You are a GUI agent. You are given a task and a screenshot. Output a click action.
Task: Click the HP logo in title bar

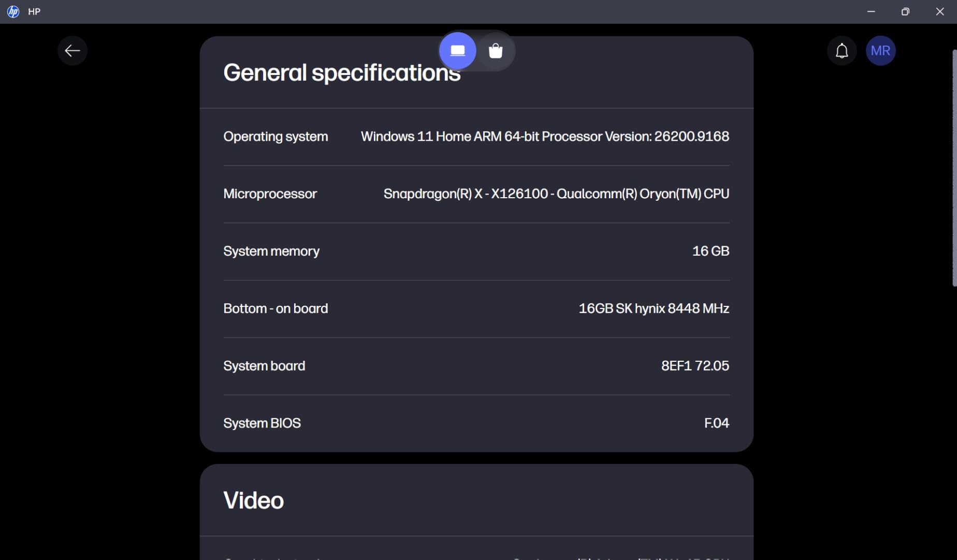coord(13,11)
